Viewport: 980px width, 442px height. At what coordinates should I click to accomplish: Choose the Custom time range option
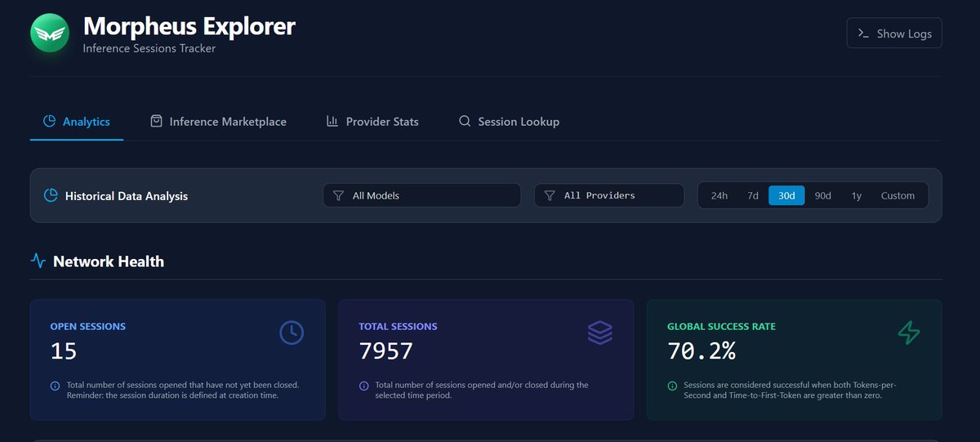pos(898,196)
